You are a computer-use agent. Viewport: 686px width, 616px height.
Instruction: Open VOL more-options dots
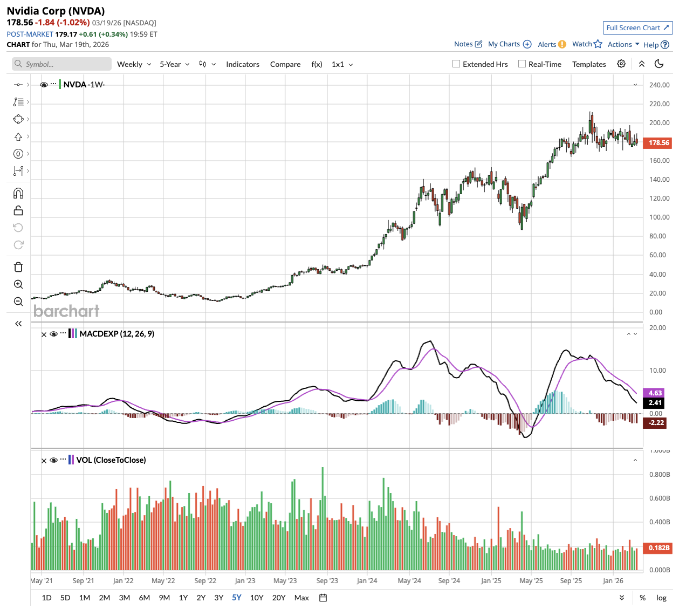pos(63,460)
